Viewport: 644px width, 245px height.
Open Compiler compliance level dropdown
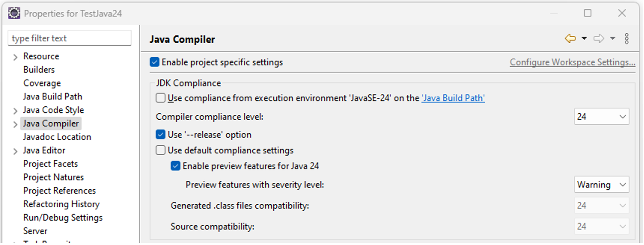point(602,117)
